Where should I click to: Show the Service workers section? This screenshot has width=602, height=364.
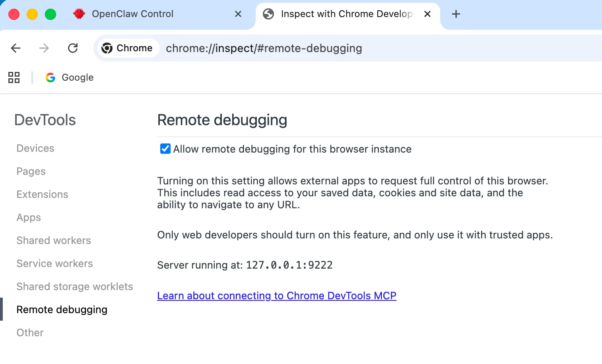(x=54, y=263)
